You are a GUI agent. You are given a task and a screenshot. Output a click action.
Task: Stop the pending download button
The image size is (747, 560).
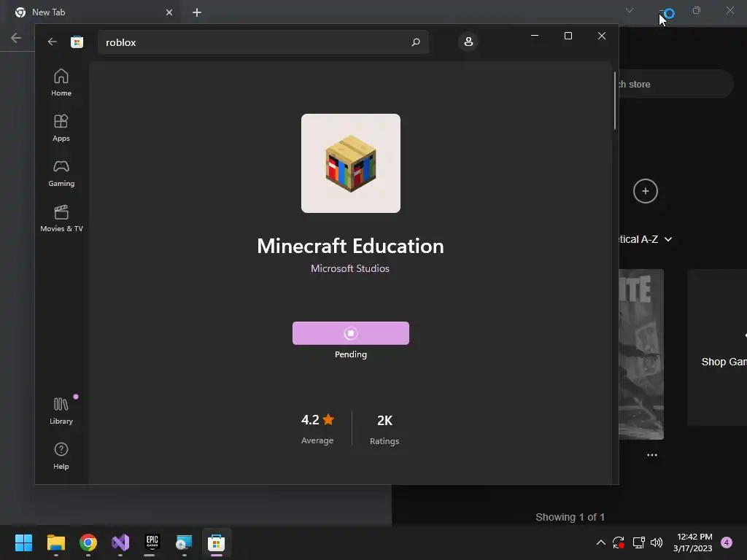[x=351, y=332]
